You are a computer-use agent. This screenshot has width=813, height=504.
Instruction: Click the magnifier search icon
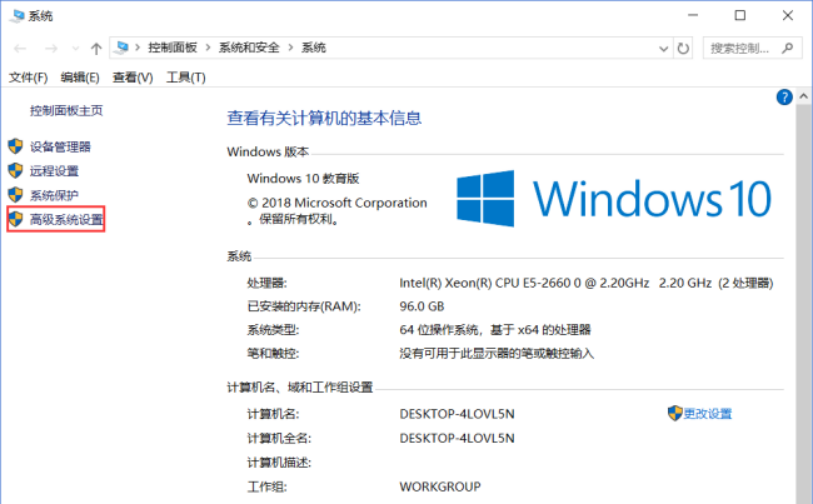point(788,48)
